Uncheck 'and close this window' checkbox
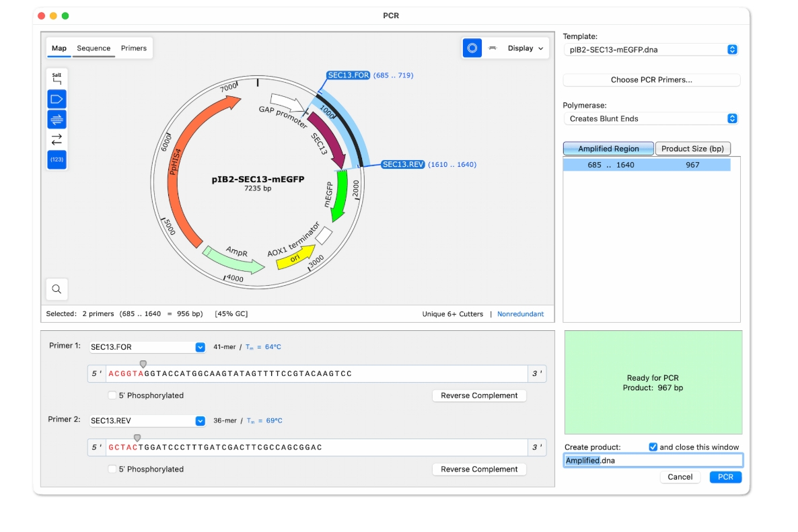The height and width of the screenshot is (532, 798). [653, 447]
